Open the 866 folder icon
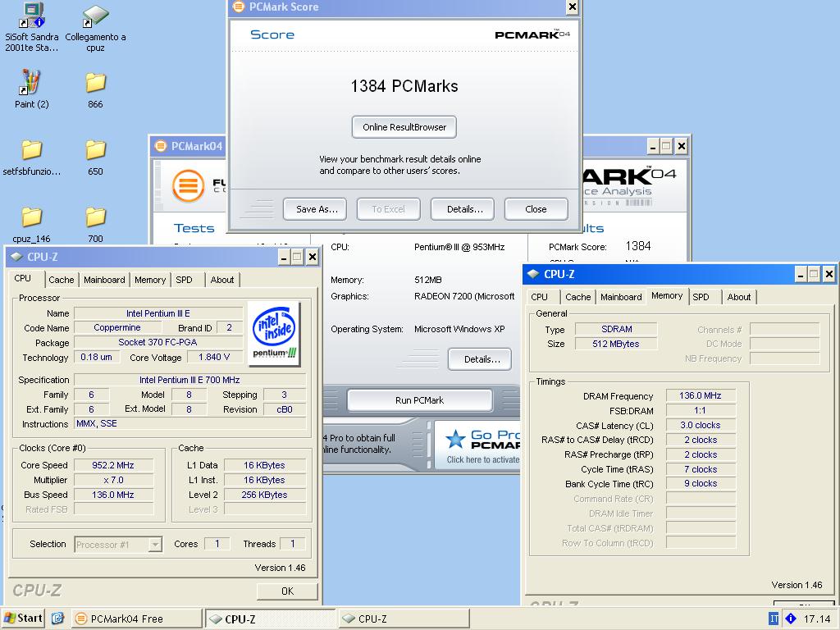 (x=95, y=89)
